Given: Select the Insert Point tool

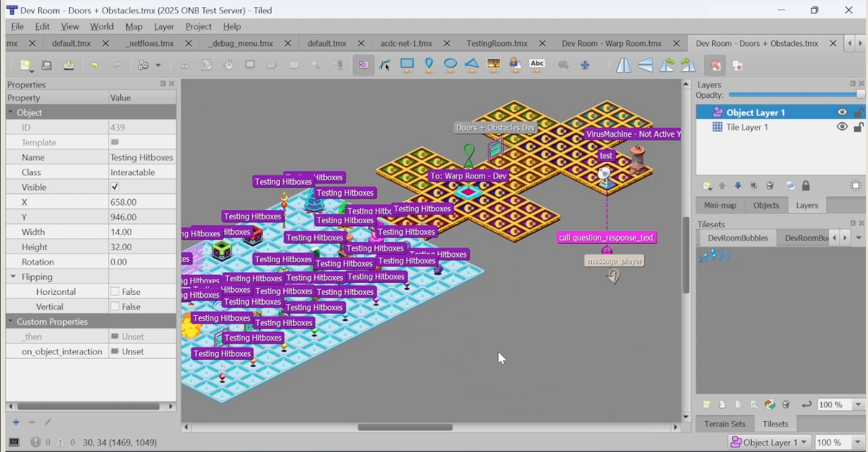Looking at the screenshot, I should [429, 65].
